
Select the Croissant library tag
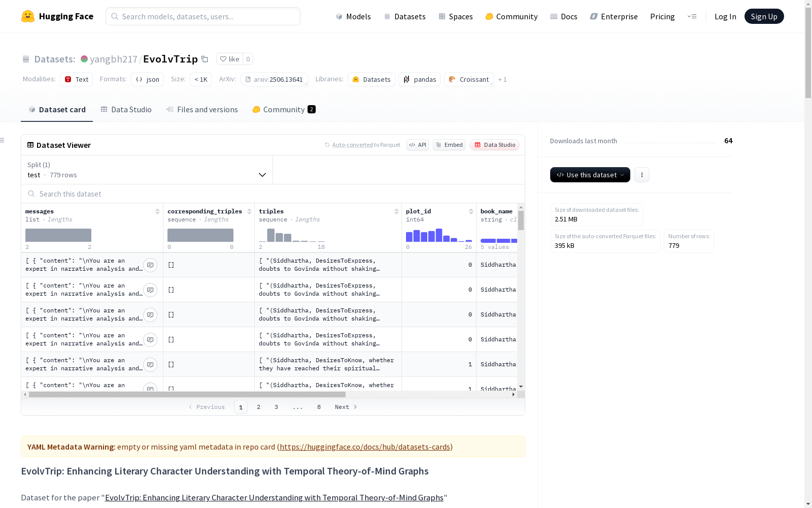pos(469,79)
